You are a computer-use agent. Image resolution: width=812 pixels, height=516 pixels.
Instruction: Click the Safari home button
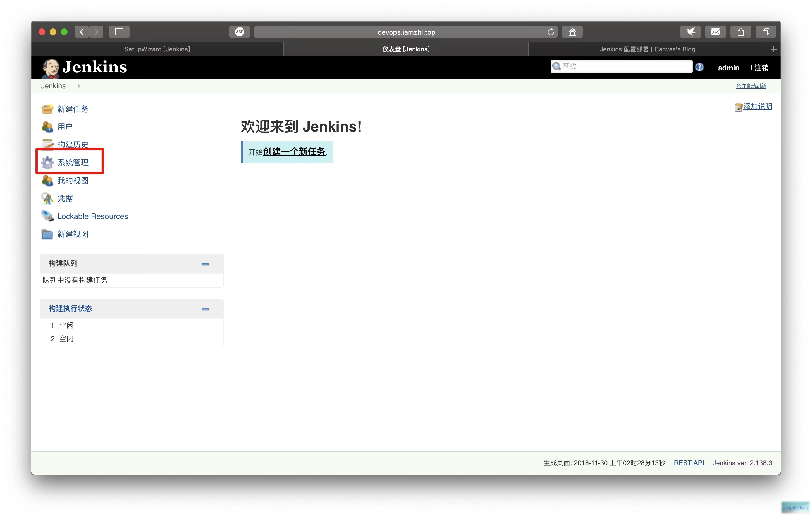(572, 32)
